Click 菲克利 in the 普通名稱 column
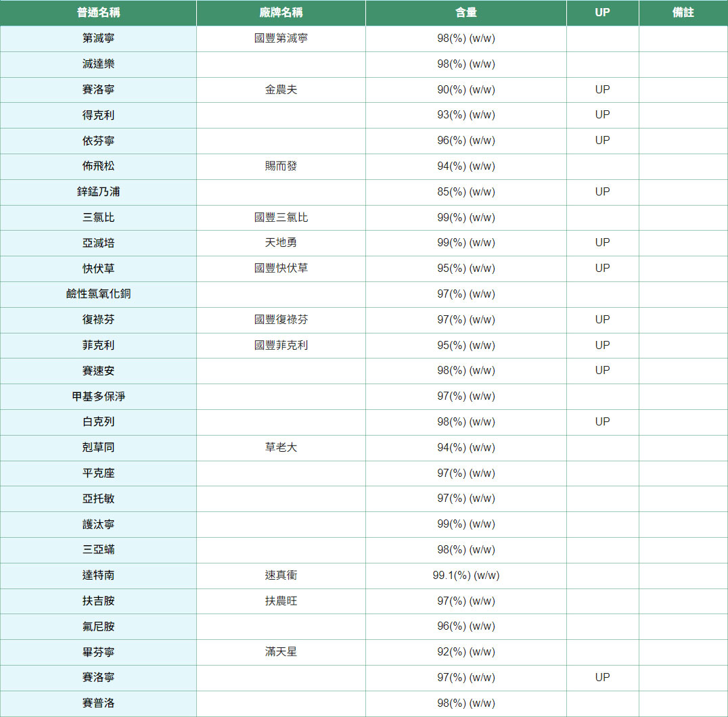The height and width of the screenshot is (717, 728). point(98,345)
